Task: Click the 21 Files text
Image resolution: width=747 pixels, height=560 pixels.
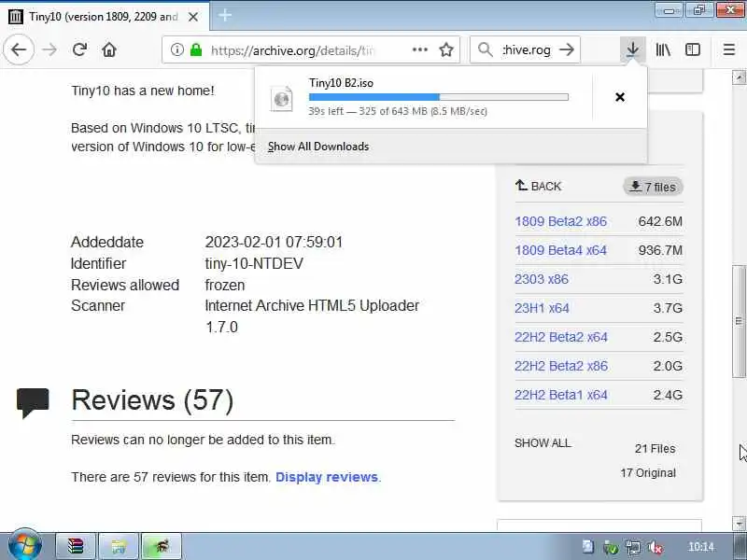Action: pos(655,449)
